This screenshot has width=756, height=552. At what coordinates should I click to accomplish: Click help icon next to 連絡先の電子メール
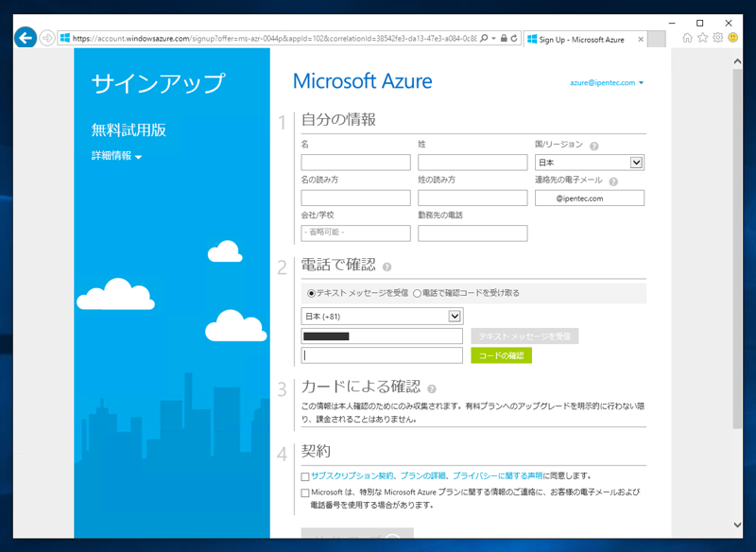613,181
